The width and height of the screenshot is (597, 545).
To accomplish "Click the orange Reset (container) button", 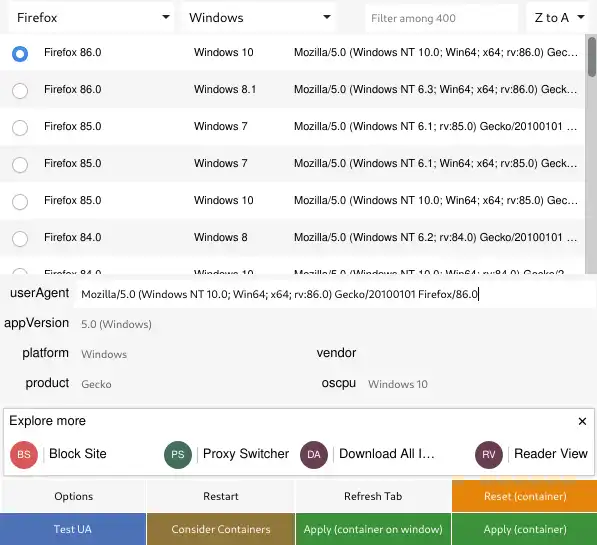I will 525,496.
